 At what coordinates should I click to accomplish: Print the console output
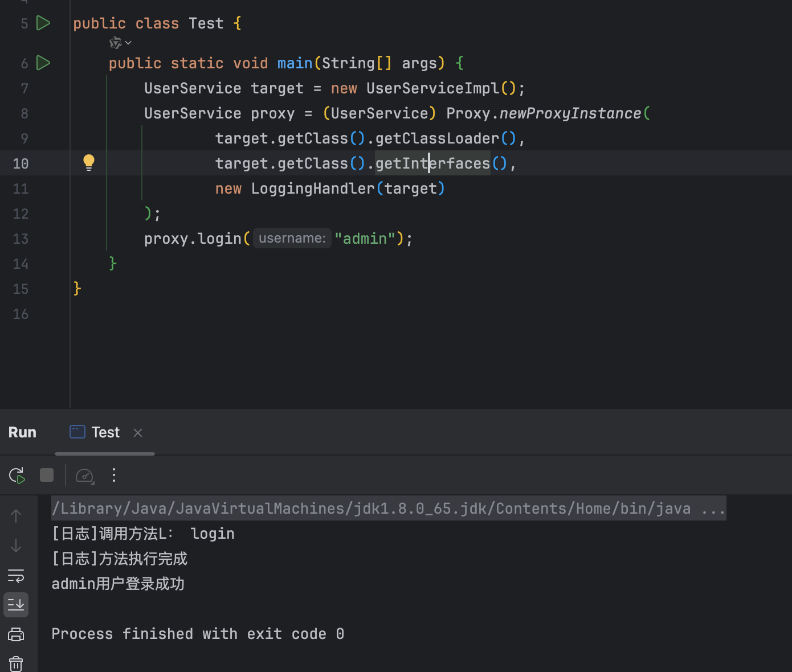coord(16,634)
